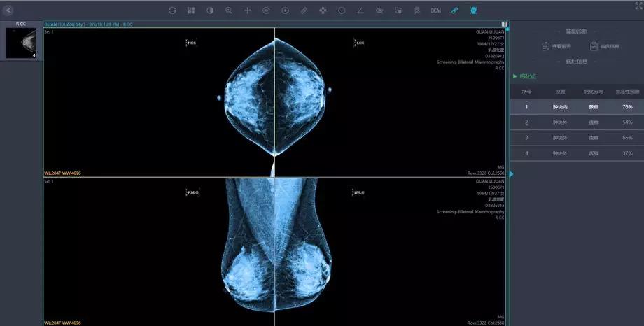Open the DCM tag information
644x326 pixels.
coord(435,10)
